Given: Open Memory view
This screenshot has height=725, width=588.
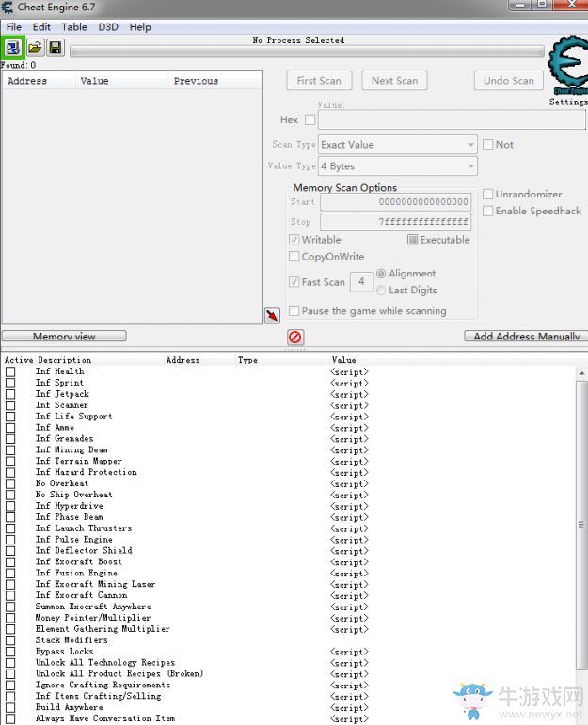Looking at the screenshot, I should coord(64,336).
